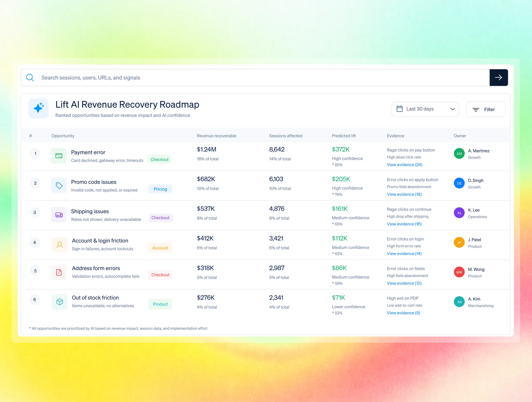Screen dimensions: 532x402
Task: Open View evidence (16) link
Action: pos(404,224)
